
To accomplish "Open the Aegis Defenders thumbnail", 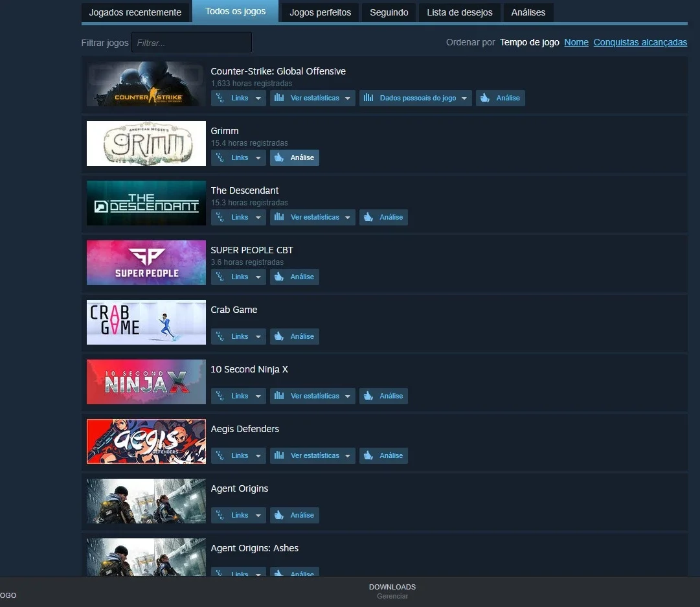I will (146, 441).
